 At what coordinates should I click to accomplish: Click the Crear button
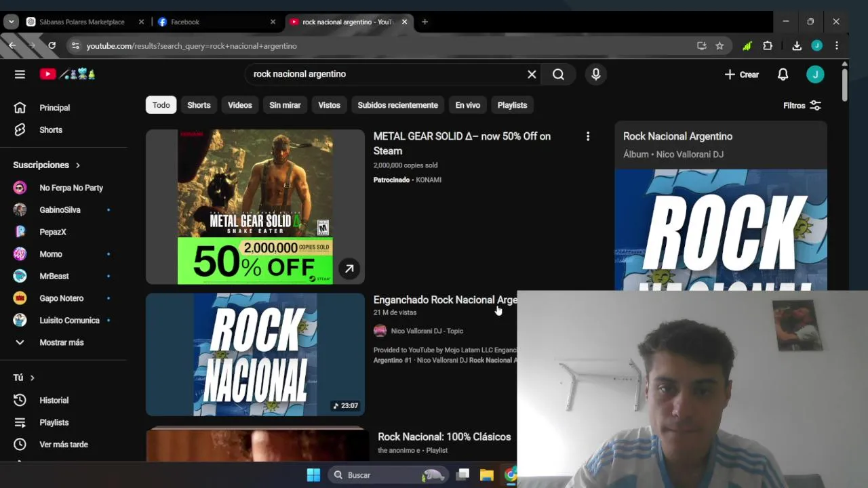tap(741, 75)
